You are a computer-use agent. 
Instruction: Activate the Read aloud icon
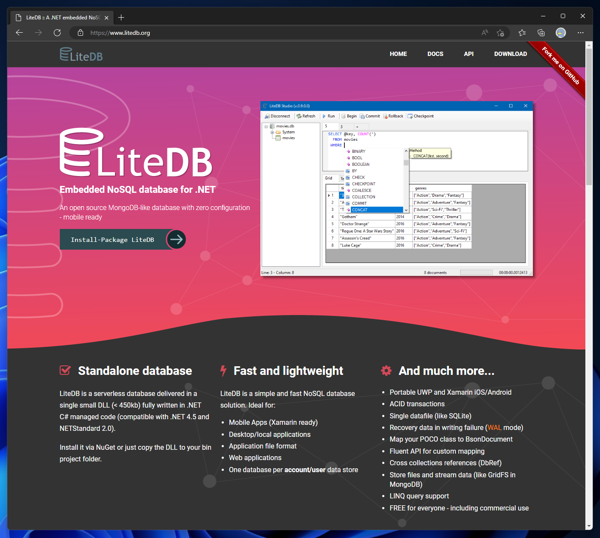tap(484, 33)
